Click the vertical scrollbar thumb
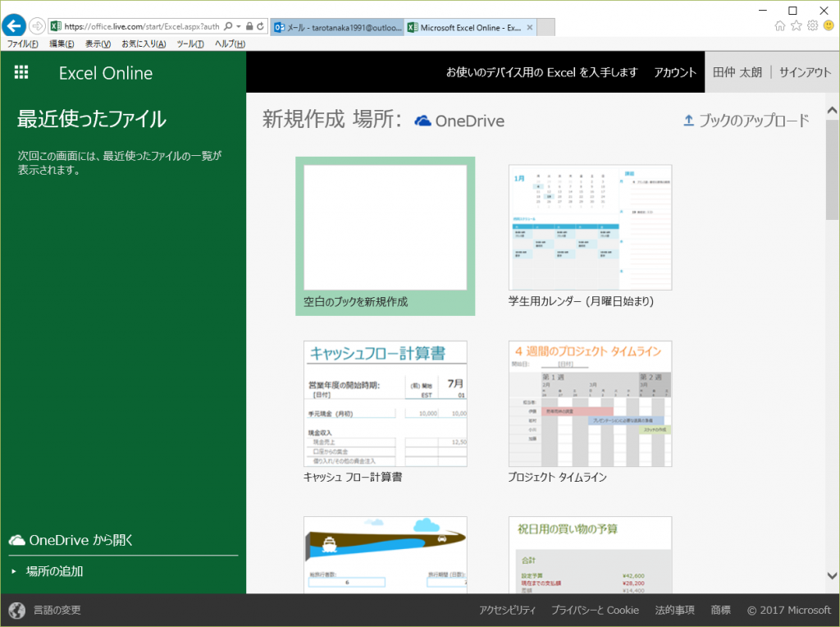The width and height of the screenshot is (840, 627). coord(832,170)
